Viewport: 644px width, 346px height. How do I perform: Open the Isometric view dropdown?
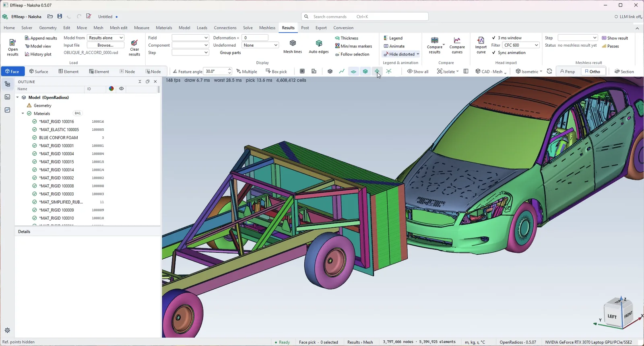(x=528, y=72)
